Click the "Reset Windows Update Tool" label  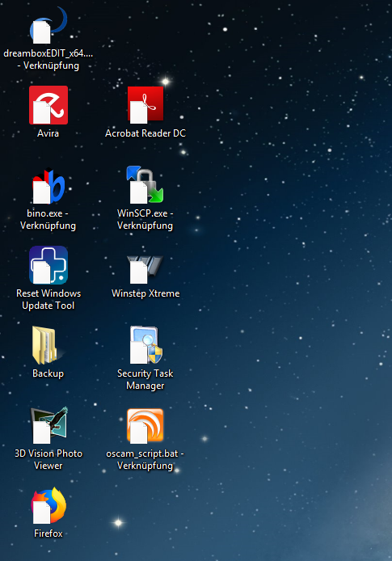(x=48, y=299)
